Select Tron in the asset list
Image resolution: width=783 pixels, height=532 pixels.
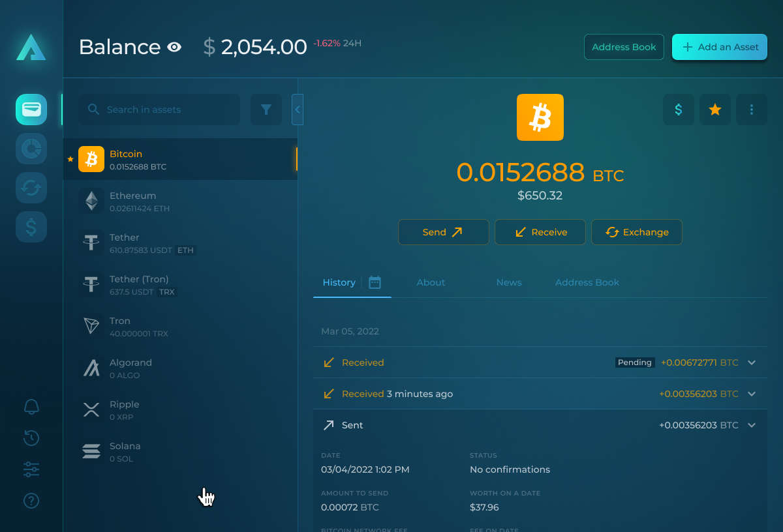(180, 326)
